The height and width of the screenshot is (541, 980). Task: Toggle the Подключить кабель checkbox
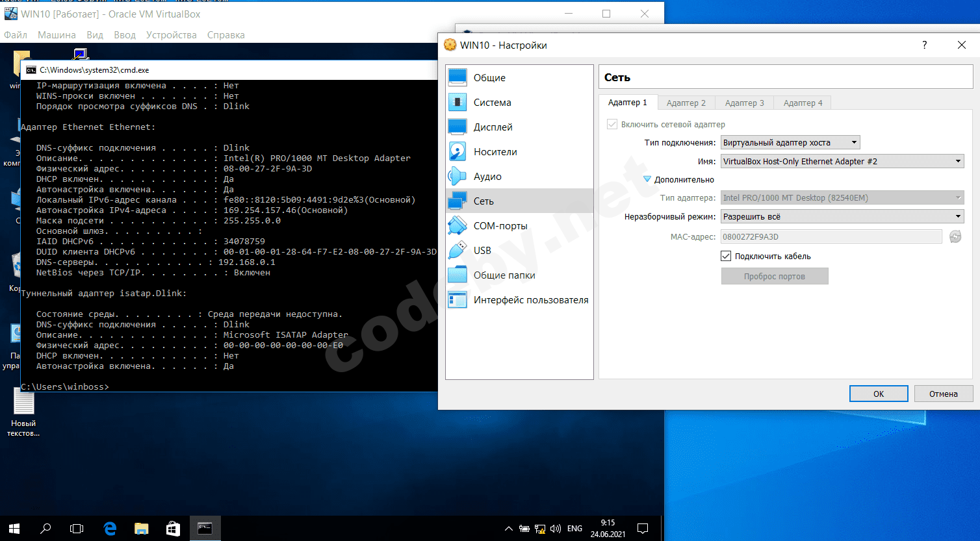coord(726,256)
